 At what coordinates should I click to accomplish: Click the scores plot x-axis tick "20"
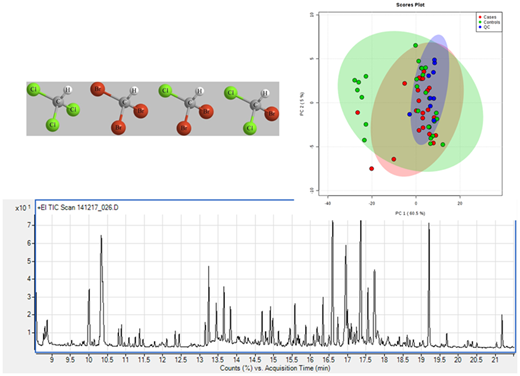[x=460, y=203]
